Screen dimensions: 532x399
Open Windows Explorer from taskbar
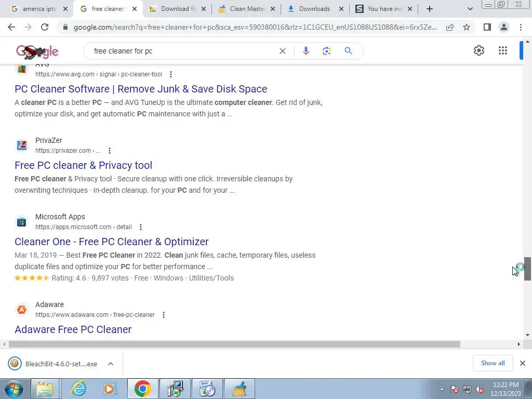(45, 389)
